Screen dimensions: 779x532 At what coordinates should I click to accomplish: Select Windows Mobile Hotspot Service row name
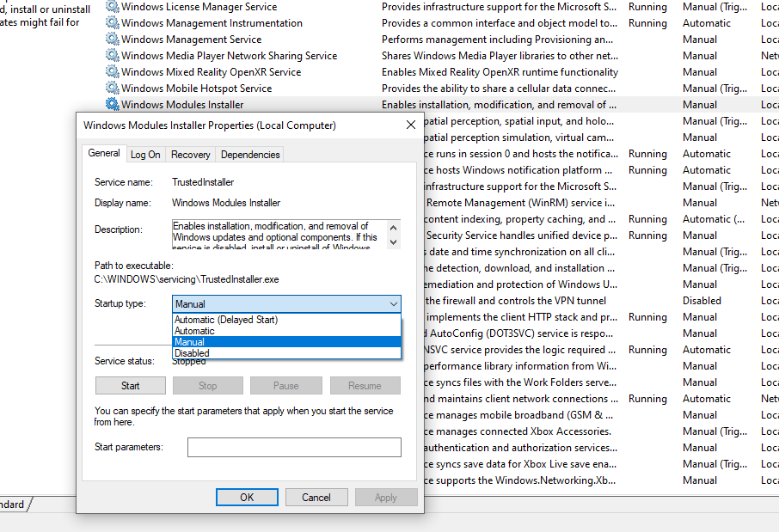click(x=196, y=89)
